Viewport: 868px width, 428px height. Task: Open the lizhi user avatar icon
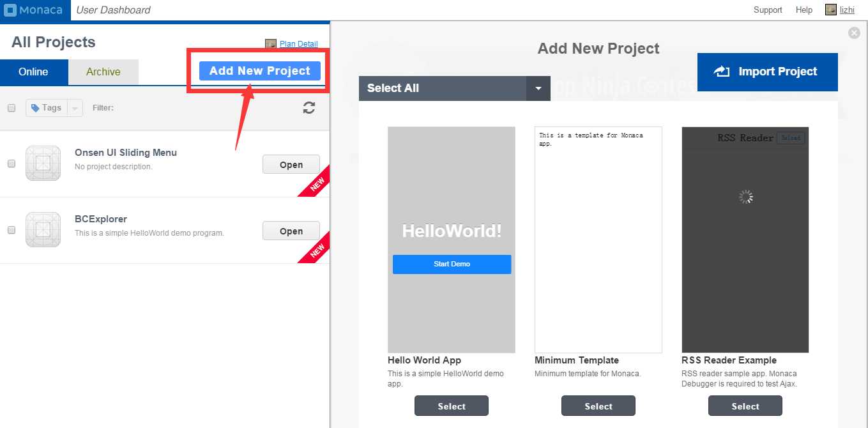pyautogui.click(x=830, y=10)
